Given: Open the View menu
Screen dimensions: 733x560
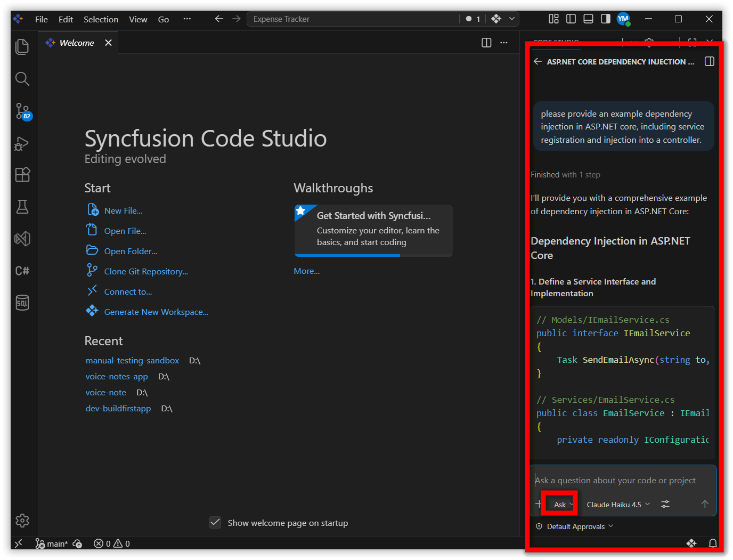Looking at the screenshot, I should click(138, 19).
